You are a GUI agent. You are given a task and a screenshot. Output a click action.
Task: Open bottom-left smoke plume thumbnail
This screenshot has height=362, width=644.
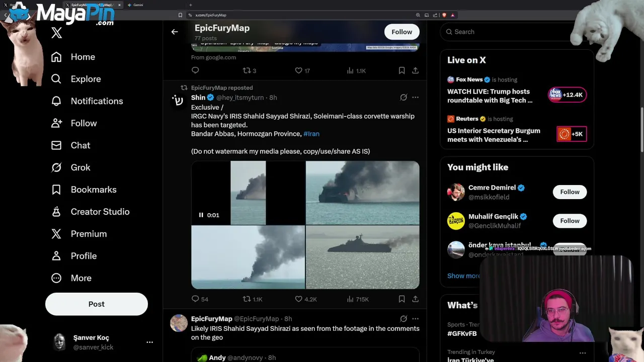pos(248,257)
